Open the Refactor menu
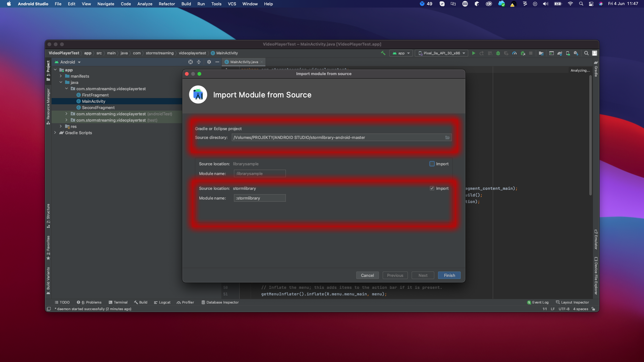 (167, 4)
